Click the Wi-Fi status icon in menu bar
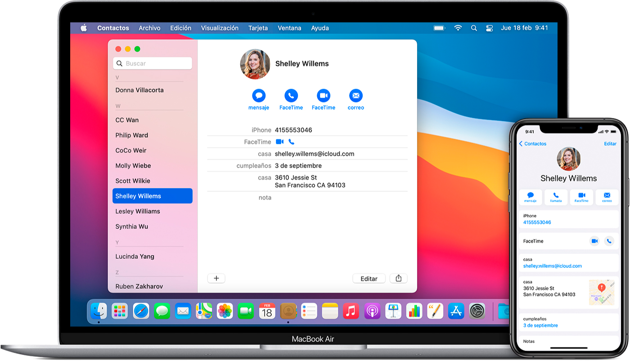Viewport: 630px width, 364px height. [x=458, y=28]
